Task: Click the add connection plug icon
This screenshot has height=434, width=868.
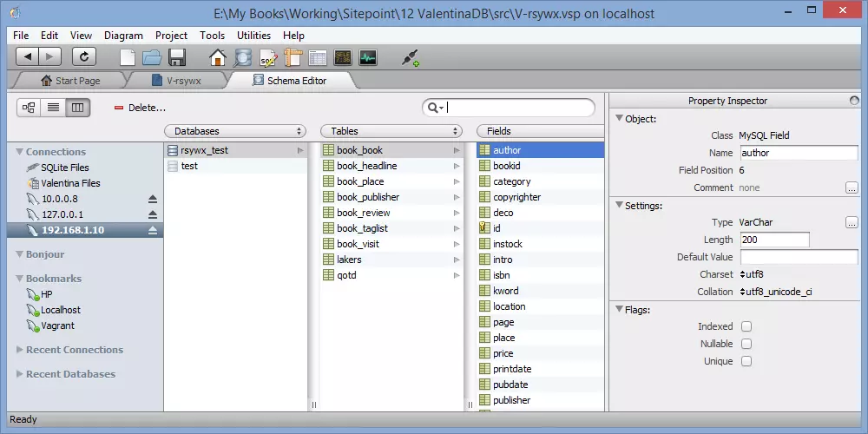Action: click(x=410, y=57)
